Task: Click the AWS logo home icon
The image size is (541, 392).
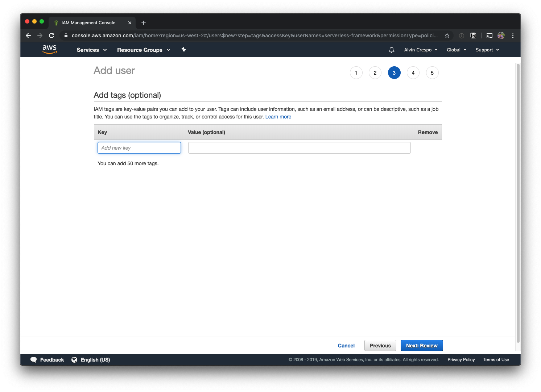Action: (x=49, y=49)
